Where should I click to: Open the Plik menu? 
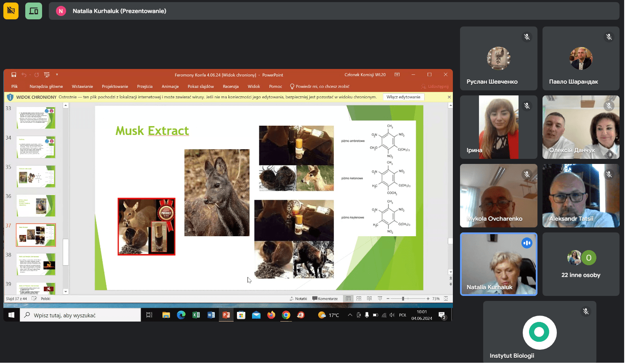tap(15, 86)
